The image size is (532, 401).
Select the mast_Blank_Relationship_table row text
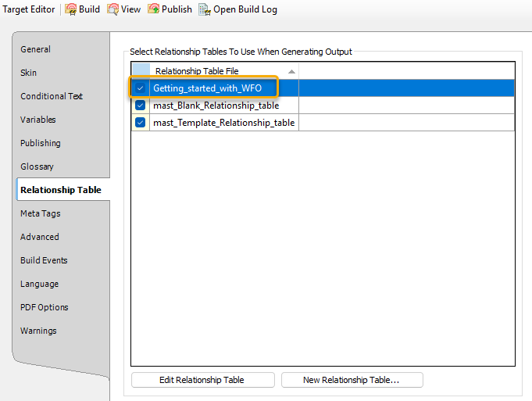[x=216, y=106]
